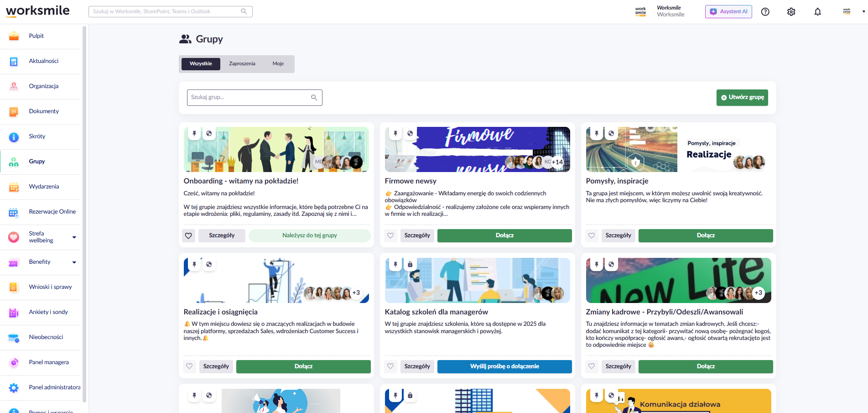Open the notifications bell icon
The image size is (868, 413).
[x=817, y=12]
